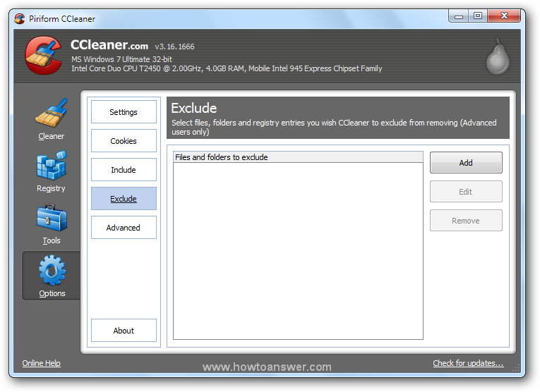Open the Registry section cubes icon
The width and height of the screenshot is (540, 392).
tap(52, 165)
